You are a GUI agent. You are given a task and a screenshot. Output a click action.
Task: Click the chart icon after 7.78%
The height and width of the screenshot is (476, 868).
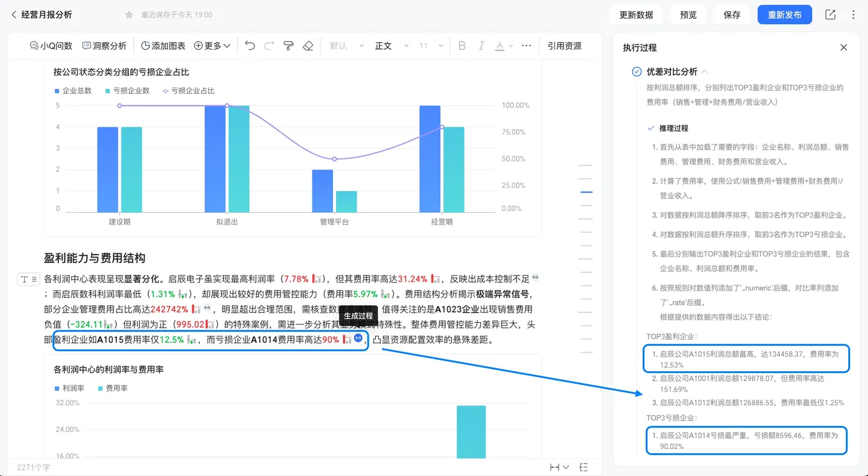coord(317,279)
